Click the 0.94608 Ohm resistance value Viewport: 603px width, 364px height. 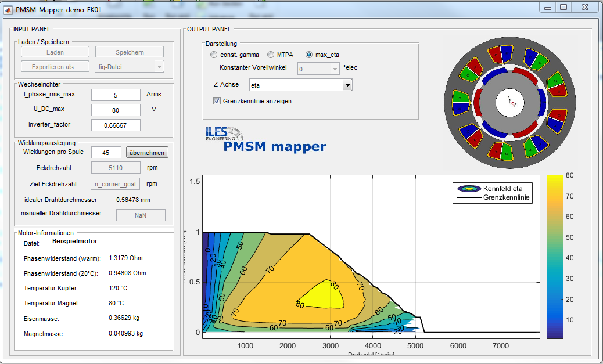tap(127, 273)
